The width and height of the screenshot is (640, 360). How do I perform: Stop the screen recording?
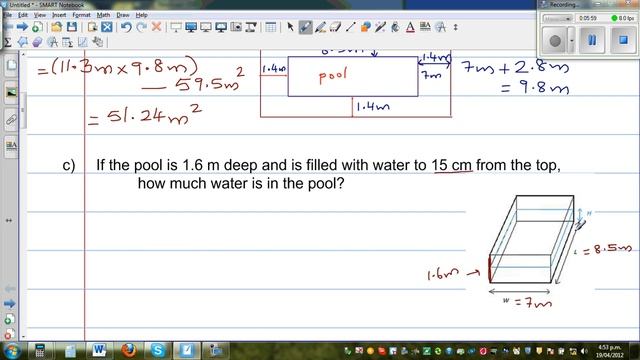pyautogui.click(x=623, y=40)
